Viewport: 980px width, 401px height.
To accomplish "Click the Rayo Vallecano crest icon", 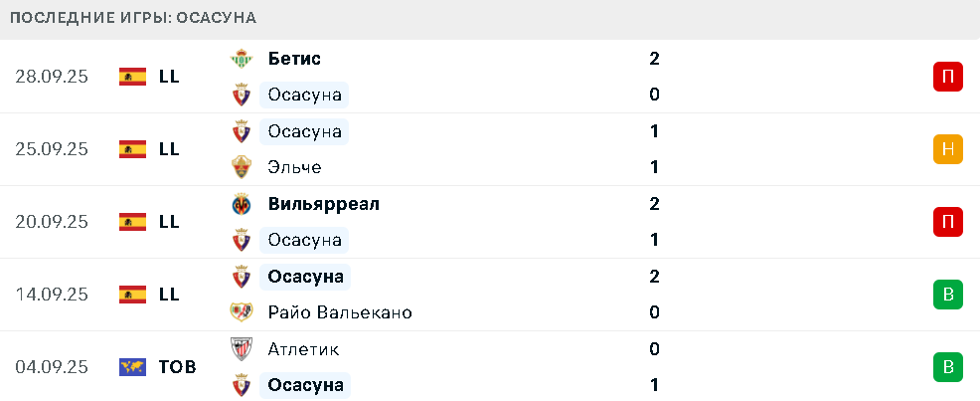I will point(241,312).
